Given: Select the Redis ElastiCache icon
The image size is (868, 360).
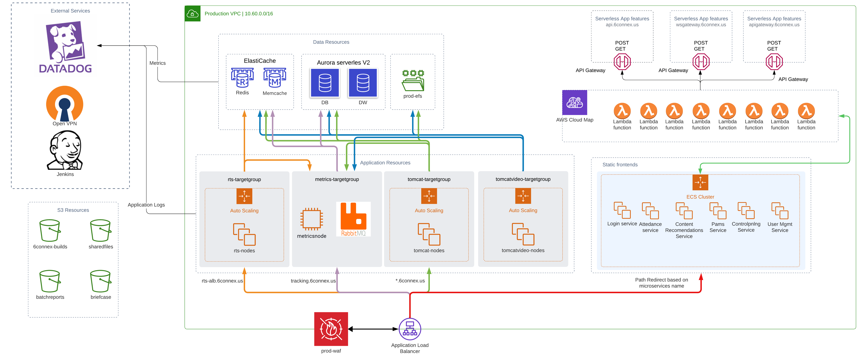Looking at the screenshot, I should [x=242, y=78].
